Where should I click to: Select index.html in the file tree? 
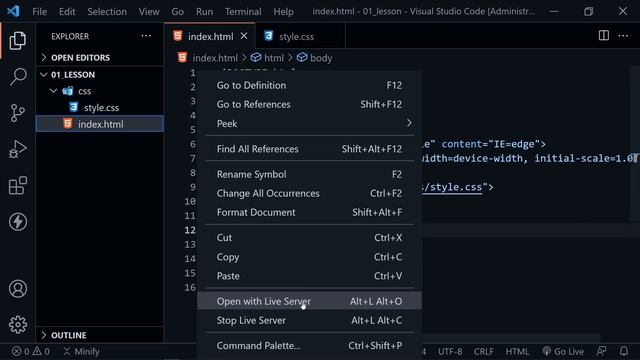100,124
